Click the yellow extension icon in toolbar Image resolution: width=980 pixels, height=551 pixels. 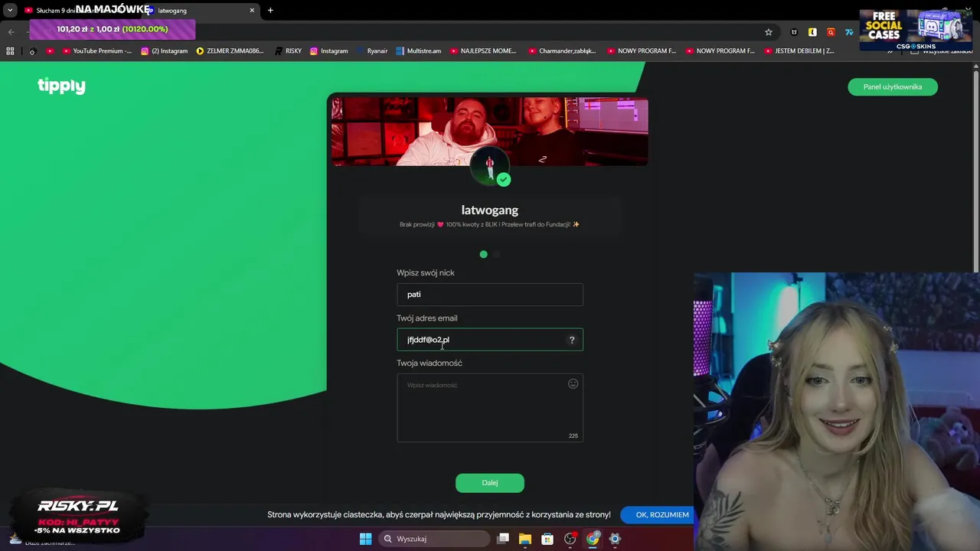point(812,32)
